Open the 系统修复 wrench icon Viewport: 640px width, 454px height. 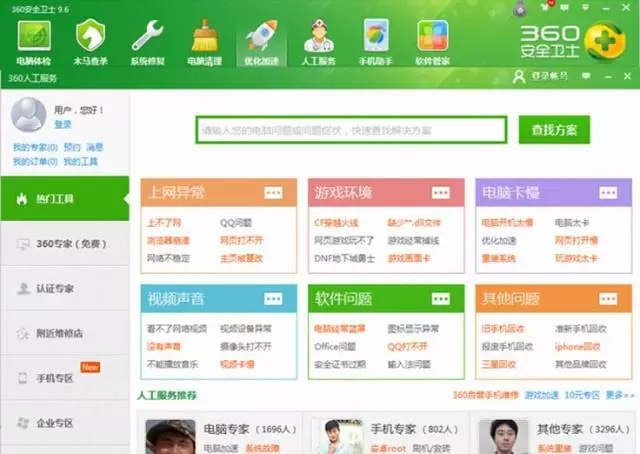coord(147,42)
